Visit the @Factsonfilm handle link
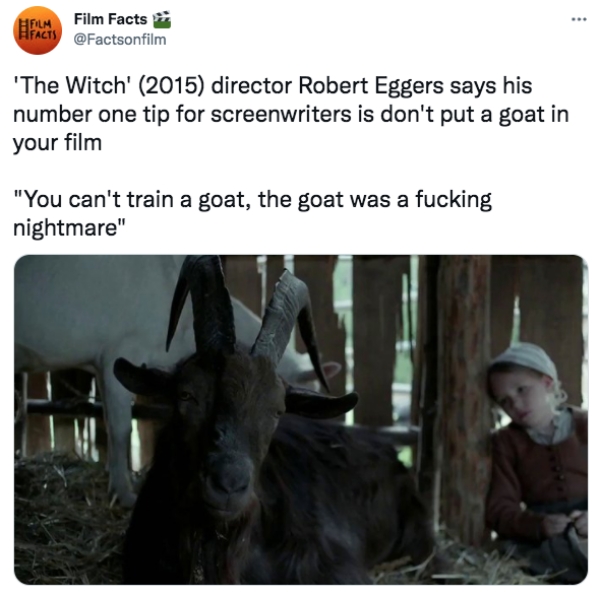600x596 pixels. click(x=120, y=39)
